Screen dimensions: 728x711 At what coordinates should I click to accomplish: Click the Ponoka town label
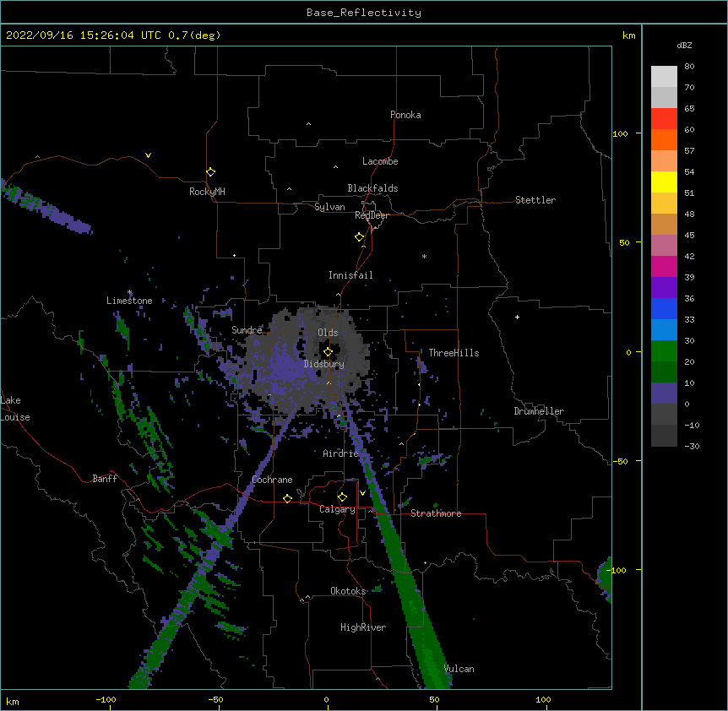405,115
